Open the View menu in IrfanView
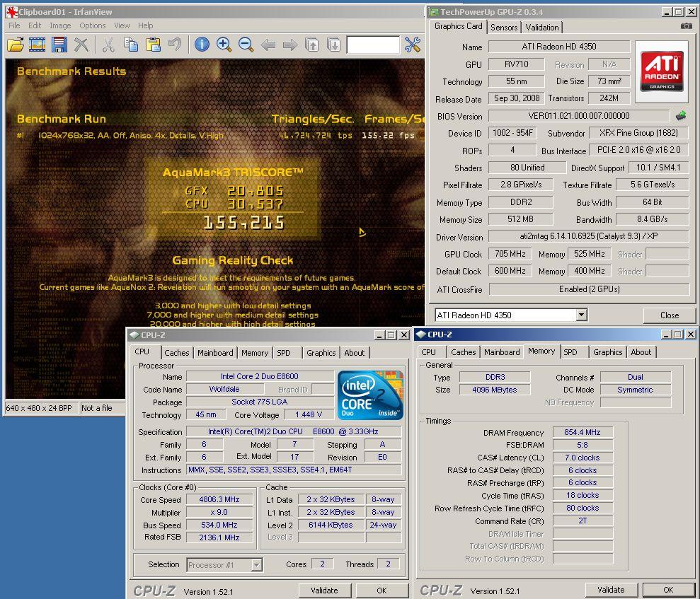The height and width of the screenshot is (599, 700). (x=122, y=25)
